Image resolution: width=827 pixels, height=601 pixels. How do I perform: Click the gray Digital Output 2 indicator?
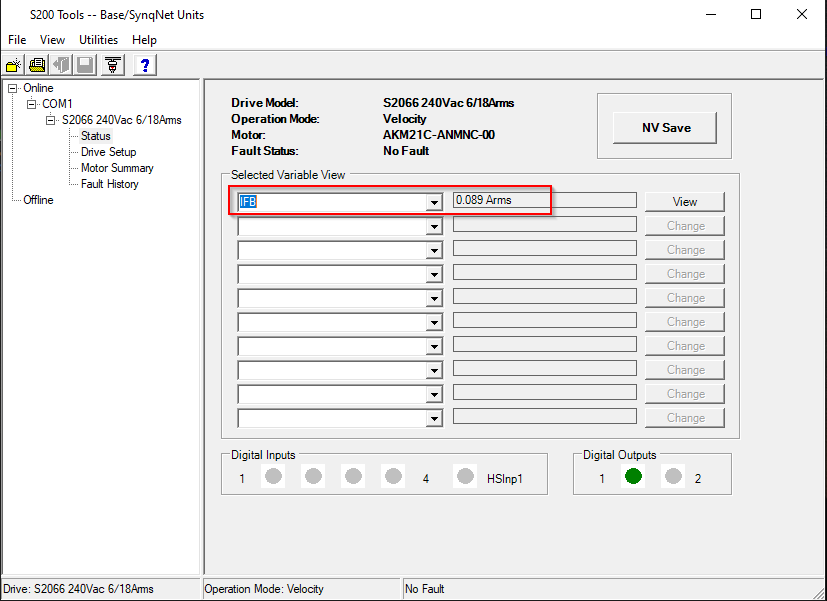click(673, 476)
